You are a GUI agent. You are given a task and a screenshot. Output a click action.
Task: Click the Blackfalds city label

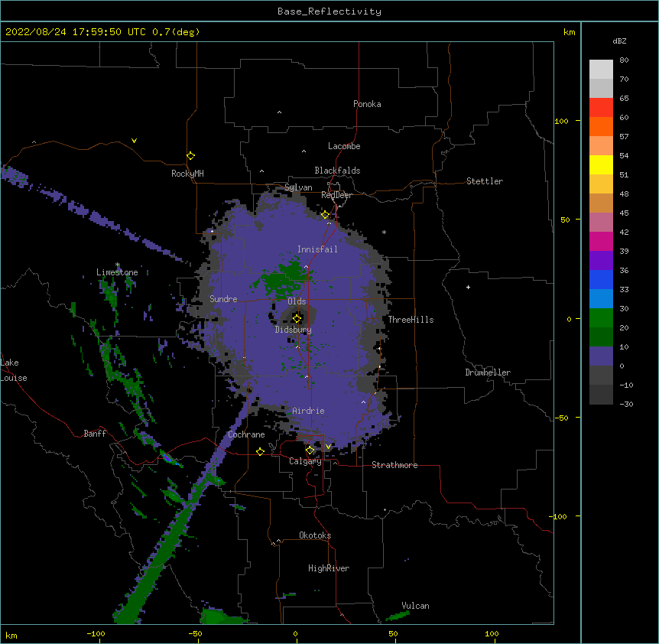337,171
